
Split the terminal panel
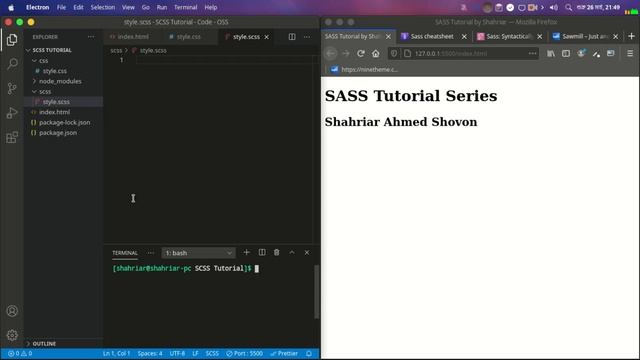tap(262, 253)
